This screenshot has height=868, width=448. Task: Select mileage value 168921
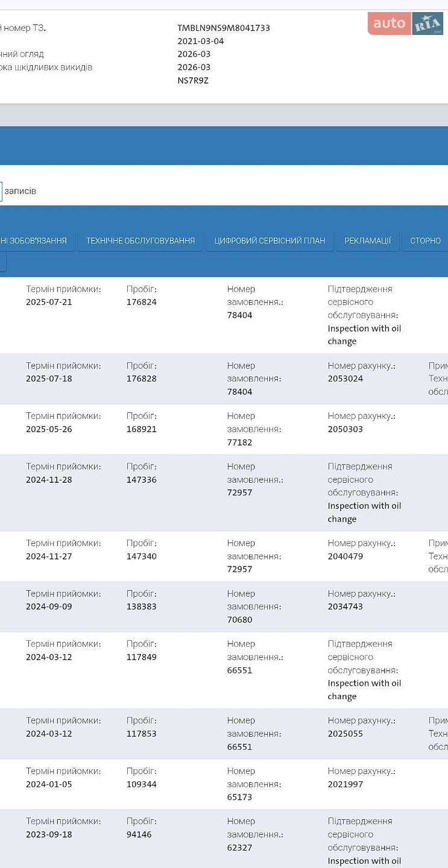point(142,429)
